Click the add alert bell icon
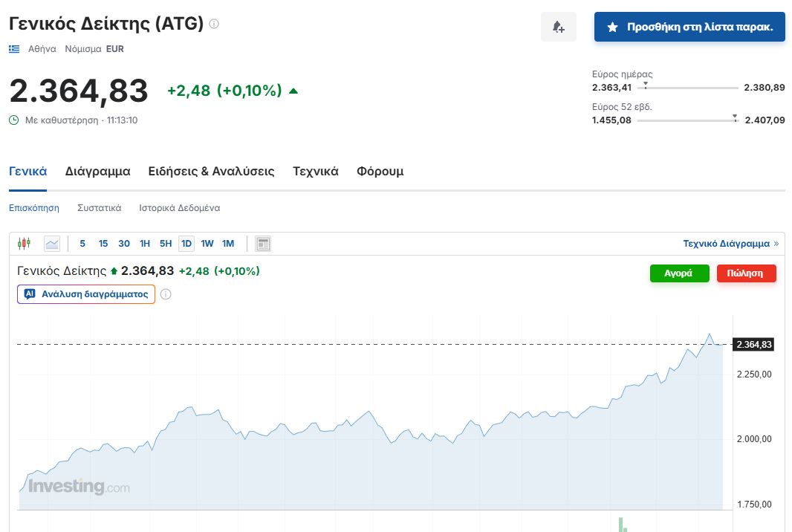Screen dimensions: 792x532 558,27
